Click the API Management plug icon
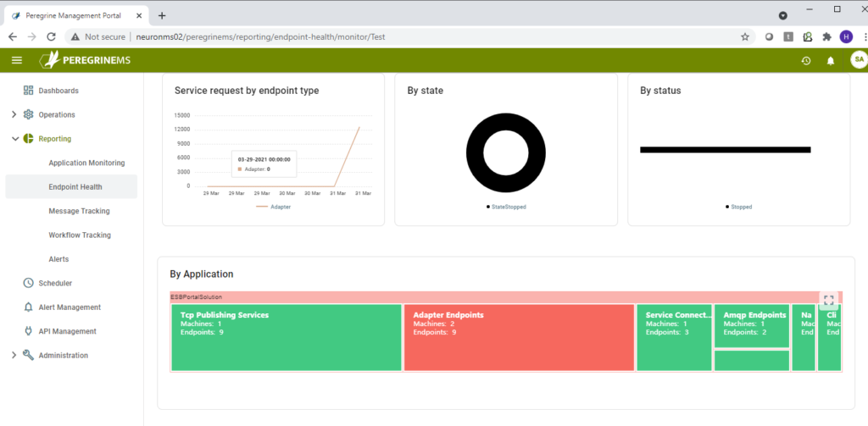Image resolution: width=868 pixels, height=426 pixels. point(28,331)
